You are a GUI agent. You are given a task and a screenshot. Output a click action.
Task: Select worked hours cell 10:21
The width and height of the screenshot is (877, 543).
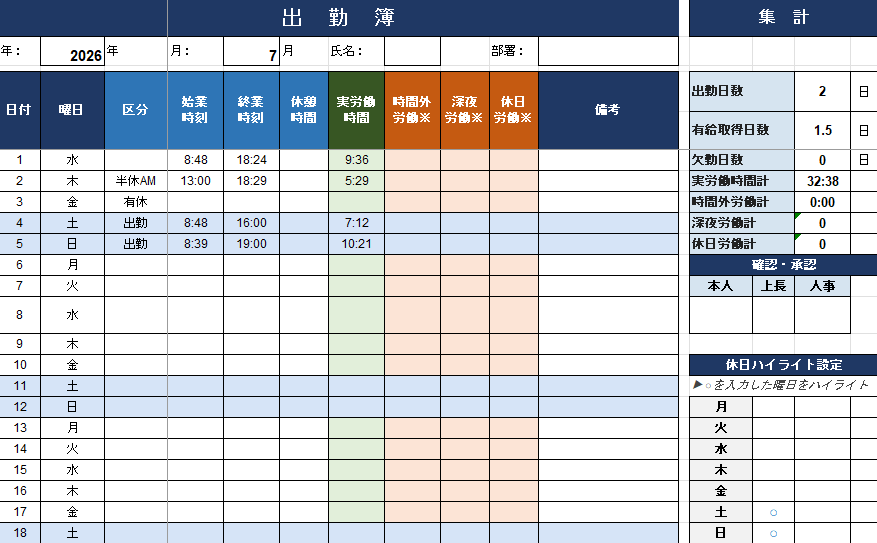356,244
